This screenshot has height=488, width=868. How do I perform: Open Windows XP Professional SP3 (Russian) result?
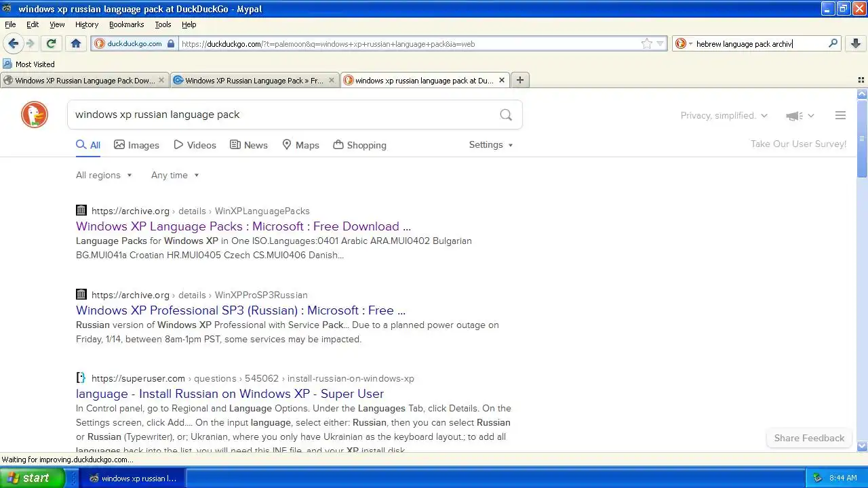coord(241,310)
